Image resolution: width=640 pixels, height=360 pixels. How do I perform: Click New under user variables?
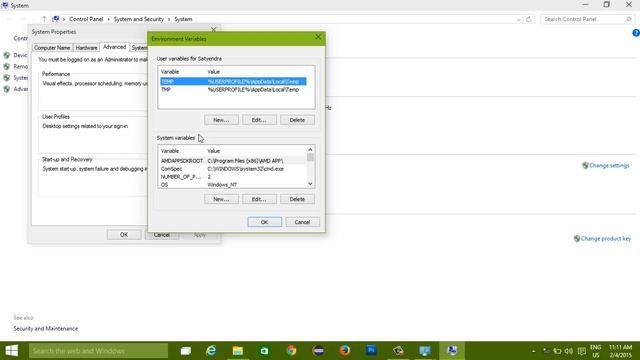tap(221, 120)
